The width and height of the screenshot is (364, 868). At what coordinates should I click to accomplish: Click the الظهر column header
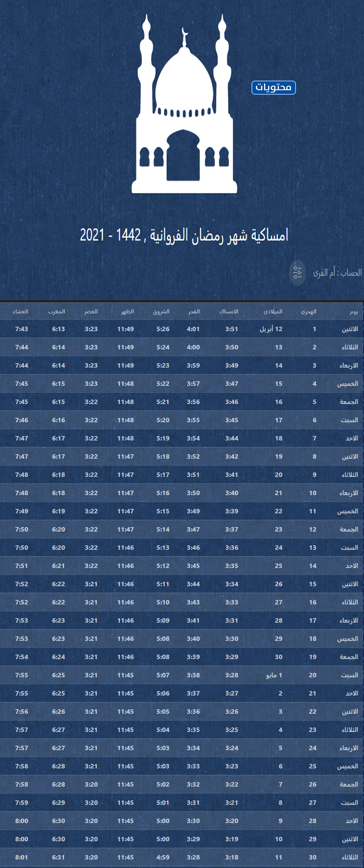pos(127,311)
